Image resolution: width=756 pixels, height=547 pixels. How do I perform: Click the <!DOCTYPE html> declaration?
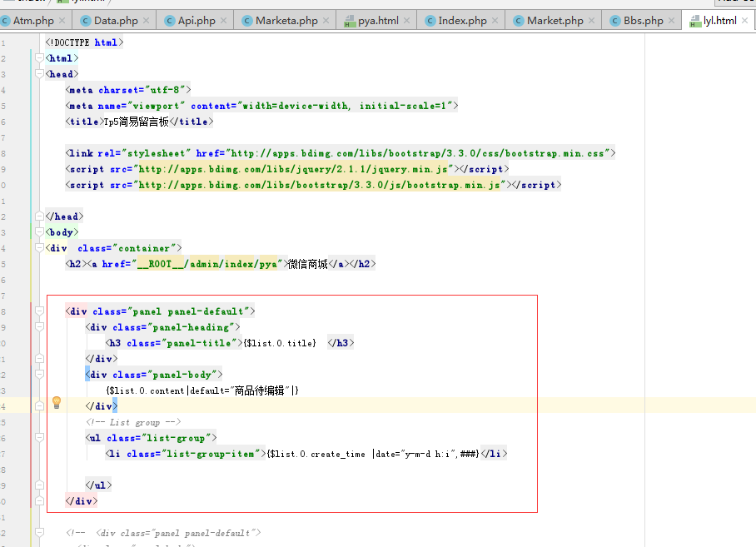84,42
